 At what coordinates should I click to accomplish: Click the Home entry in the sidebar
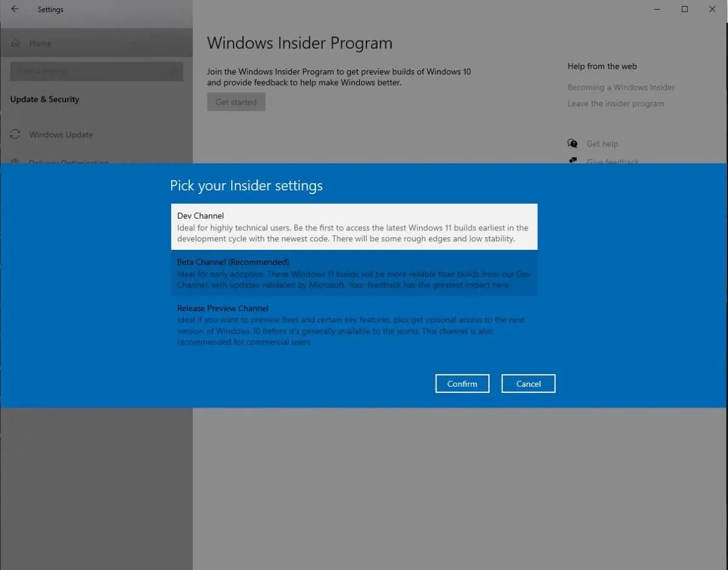40,43
